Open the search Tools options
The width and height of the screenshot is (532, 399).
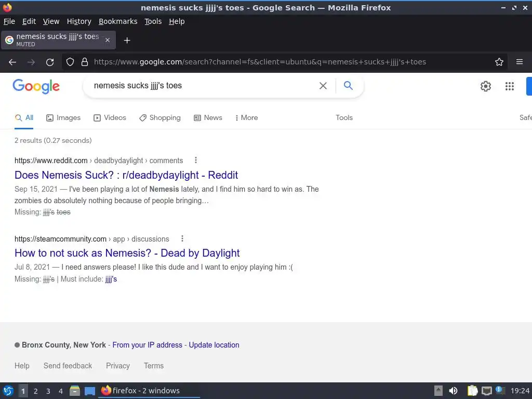point(344,118)
